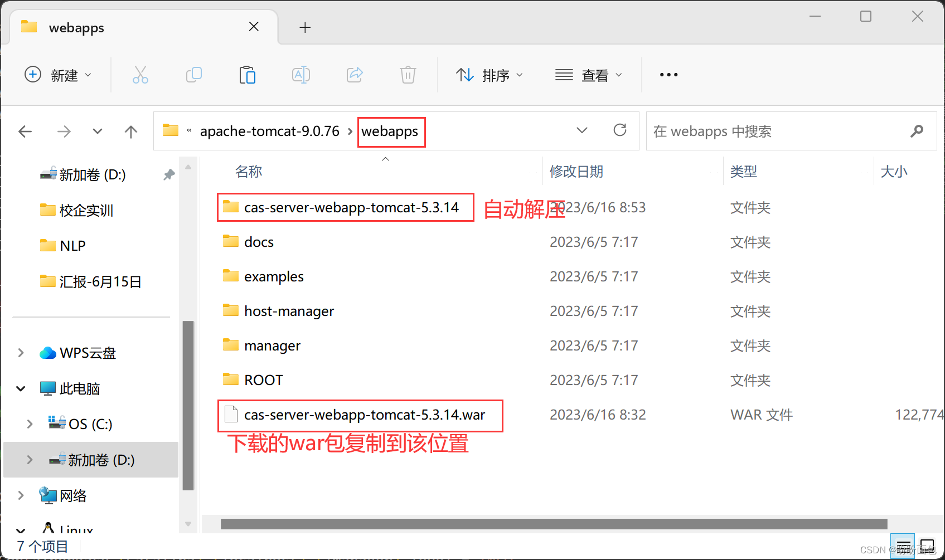
Task: Click WAR 文件 type cell
Action: click(x=762, y=415)
